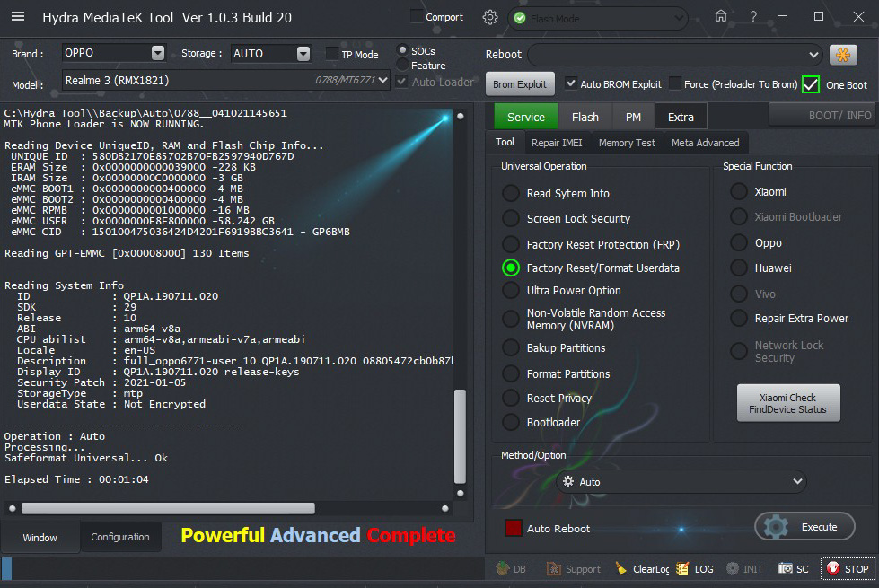Click the Execute button
The width and height of the screenshot is (879, 588).
coord(804,527)
